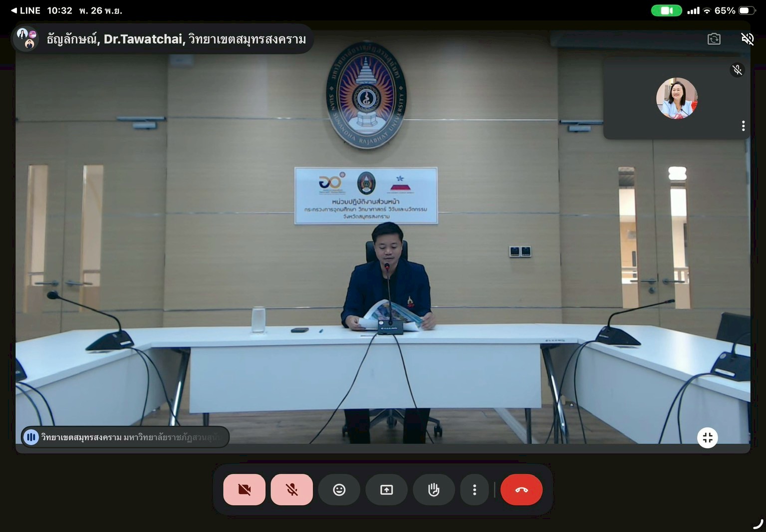This screenshot has height=532, width=766.
Task: Turn on the camera with the video button
Action: click(244, 490)
